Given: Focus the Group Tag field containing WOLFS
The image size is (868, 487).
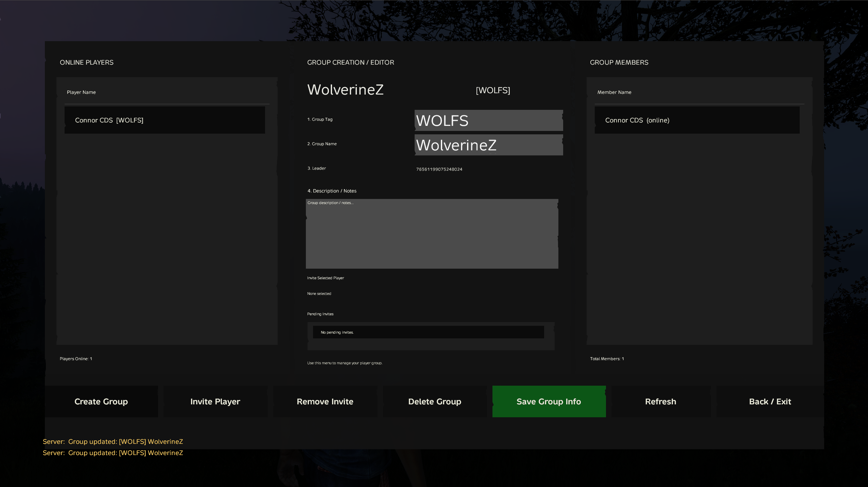Looking at the screenshot, I should [x=489, y=120].
